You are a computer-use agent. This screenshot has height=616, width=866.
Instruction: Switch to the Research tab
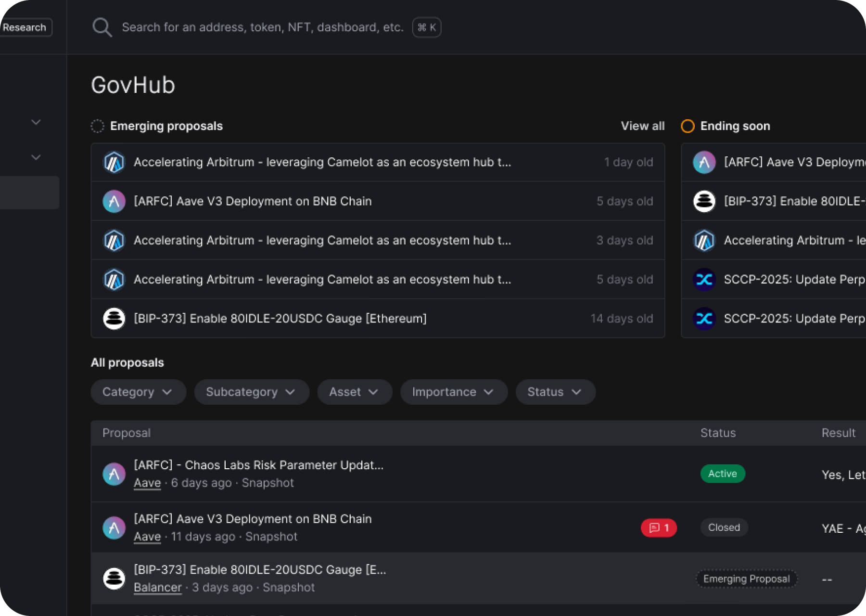click(25, 27)
